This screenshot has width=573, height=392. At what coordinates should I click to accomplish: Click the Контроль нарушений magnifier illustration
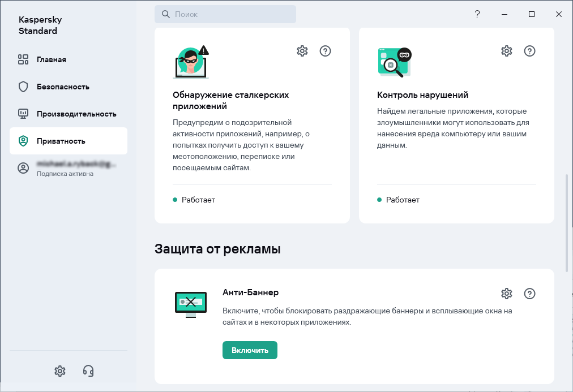pyautogui.click(x=395, y=62)
